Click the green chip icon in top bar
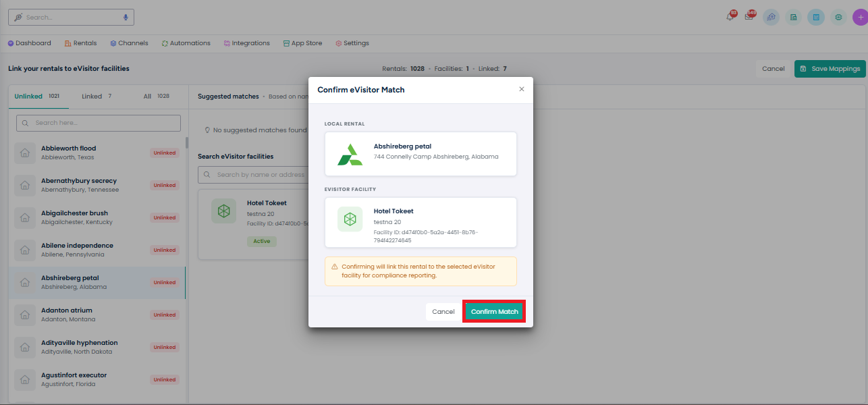 tap(838, 17)
